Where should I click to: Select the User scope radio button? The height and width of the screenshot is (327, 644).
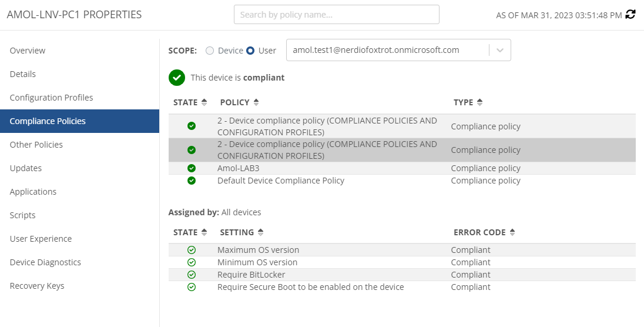[x=250, y=51]
